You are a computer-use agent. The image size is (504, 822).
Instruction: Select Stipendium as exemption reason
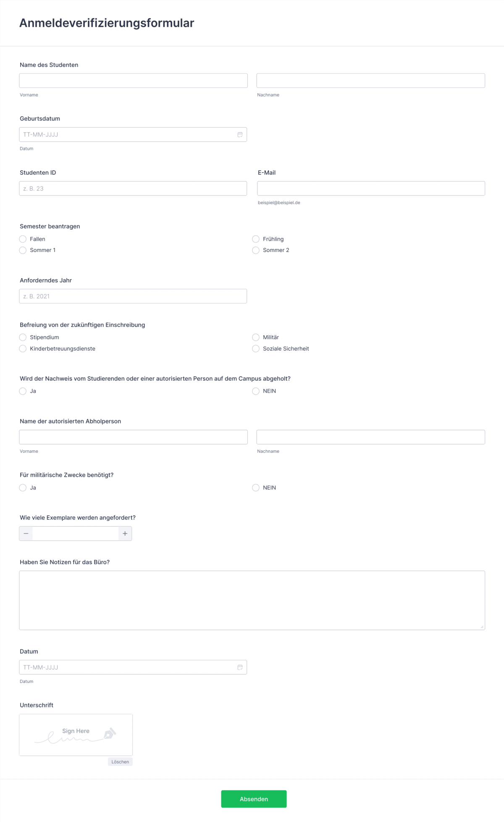point(23,337)
